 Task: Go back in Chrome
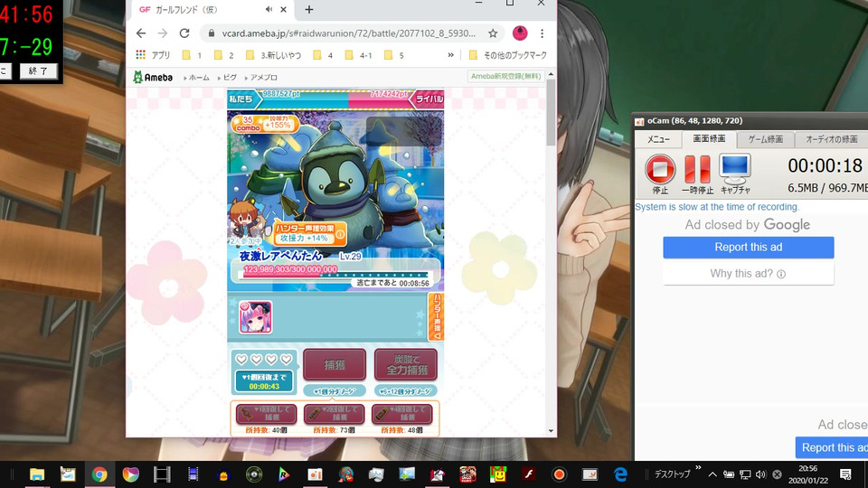click(141, 33)
